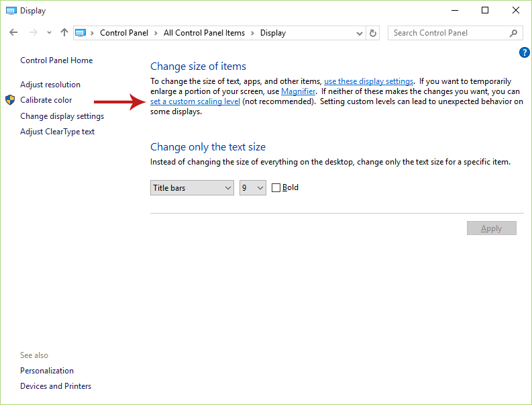Refresh the Display page
The width and height of the screenshot is (532, 405).
tap(372, 33)
